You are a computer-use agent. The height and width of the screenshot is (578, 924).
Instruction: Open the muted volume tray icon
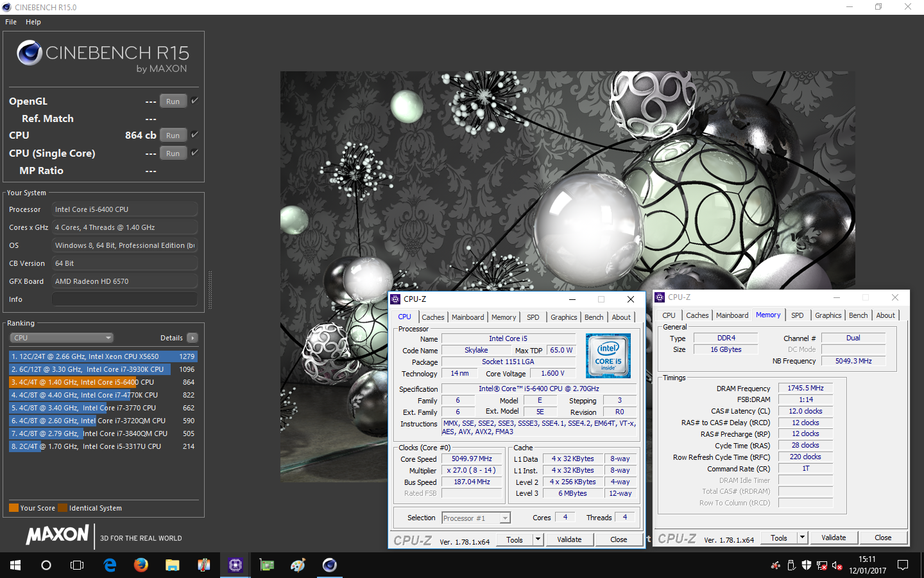837,566
